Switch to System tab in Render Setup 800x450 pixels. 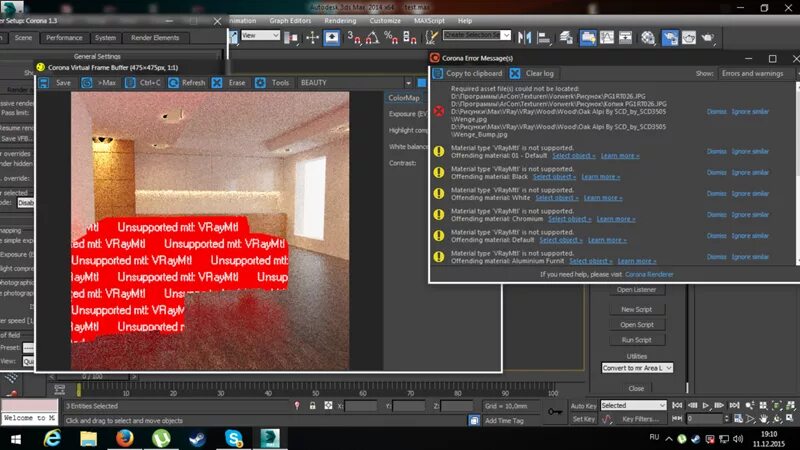pyautogui.click(x=105, y=38)
